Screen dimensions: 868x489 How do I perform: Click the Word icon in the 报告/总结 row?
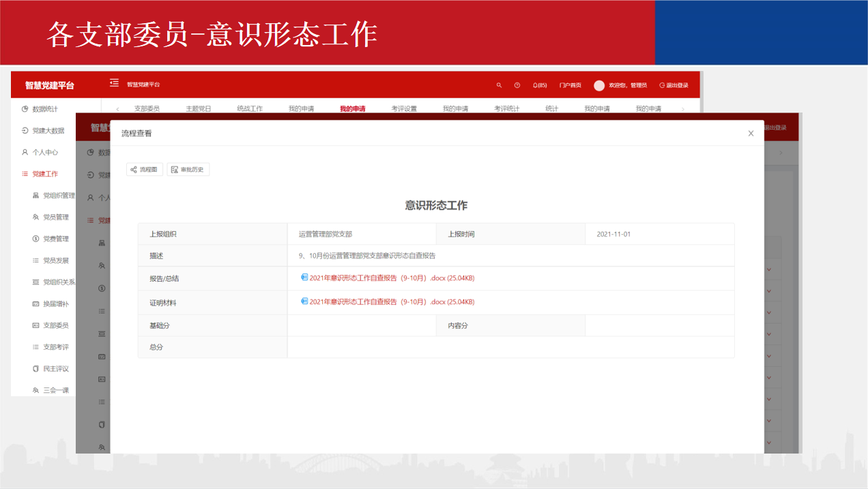[304, 278]
